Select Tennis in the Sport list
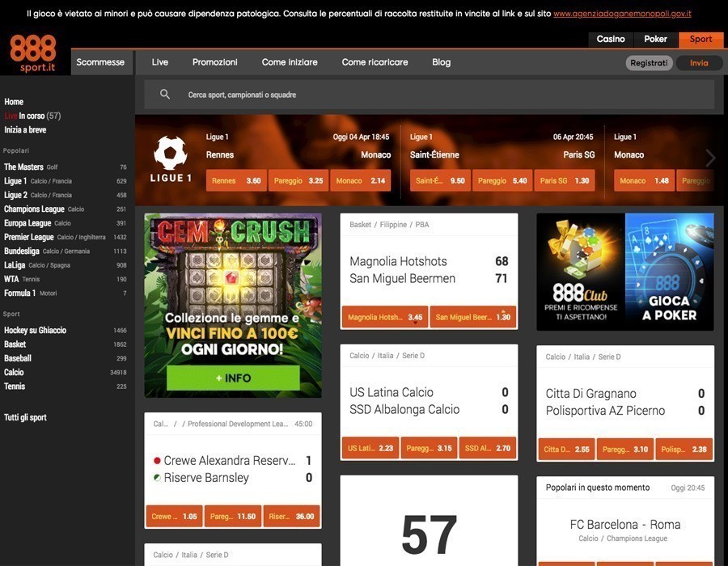This screenshot has width=728, height=566. click(x=65, y=386)
